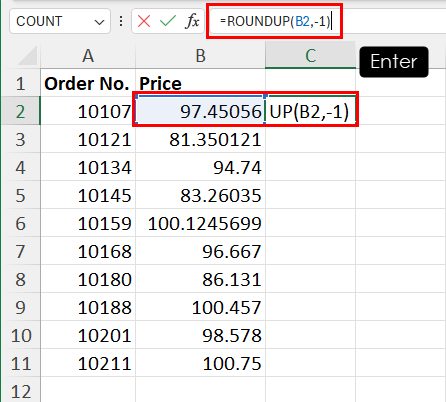Select row 11 header
The image size is (446, 402).
[x=20, y=363]
